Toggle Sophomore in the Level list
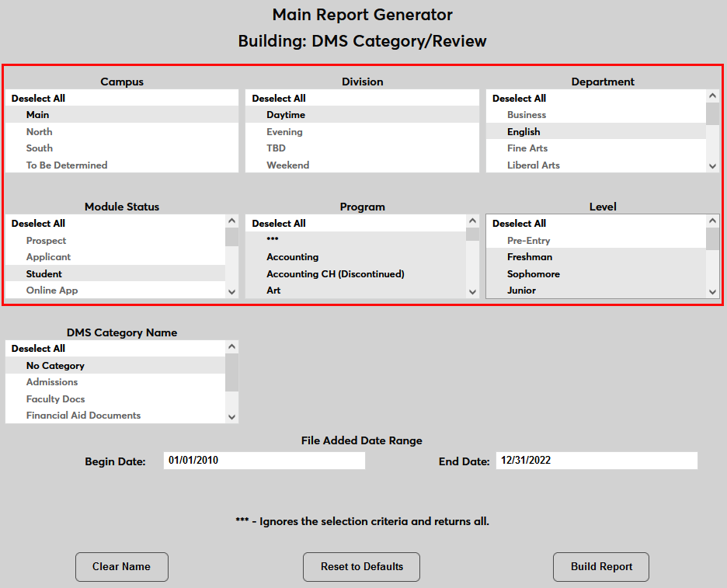Image resolution: width=727 pixels, height=588 pixels. (x=534, y=274)
